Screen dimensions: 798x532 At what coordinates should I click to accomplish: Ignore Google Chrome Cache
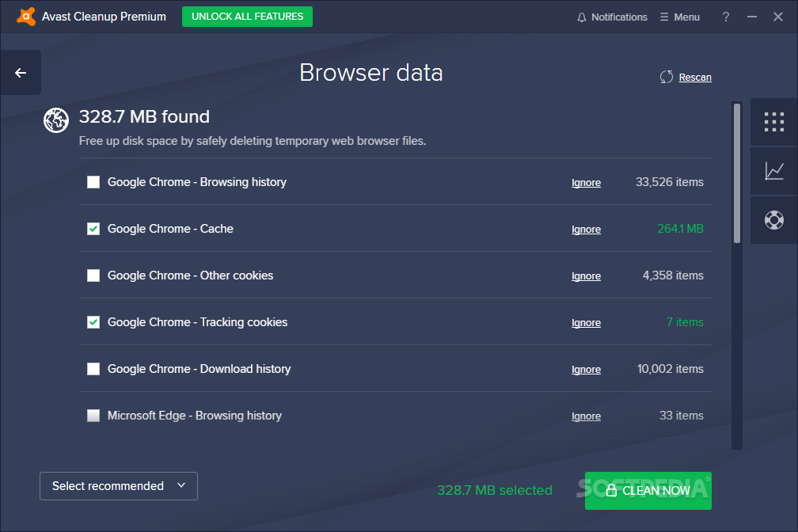tap(586, 230)
